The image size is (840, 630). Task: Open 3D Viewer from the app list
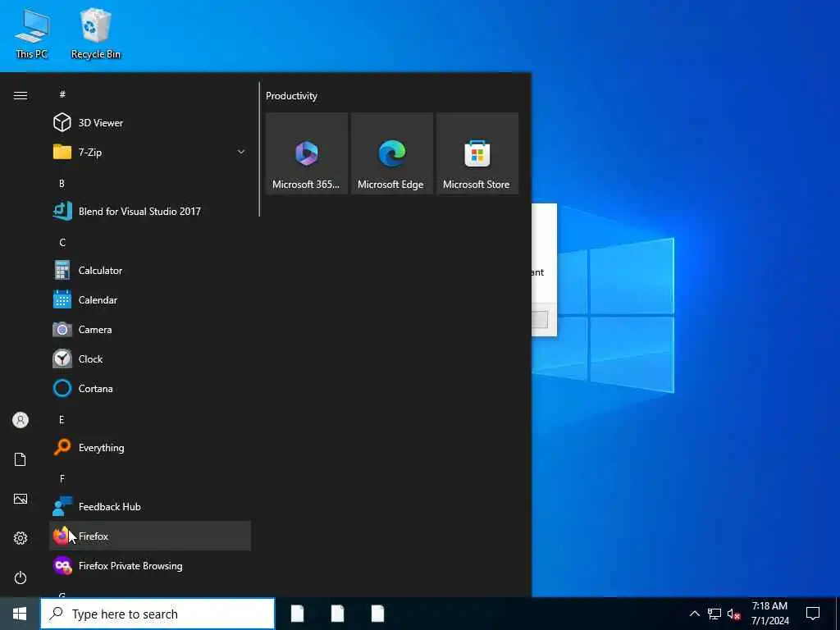[150, 123]
